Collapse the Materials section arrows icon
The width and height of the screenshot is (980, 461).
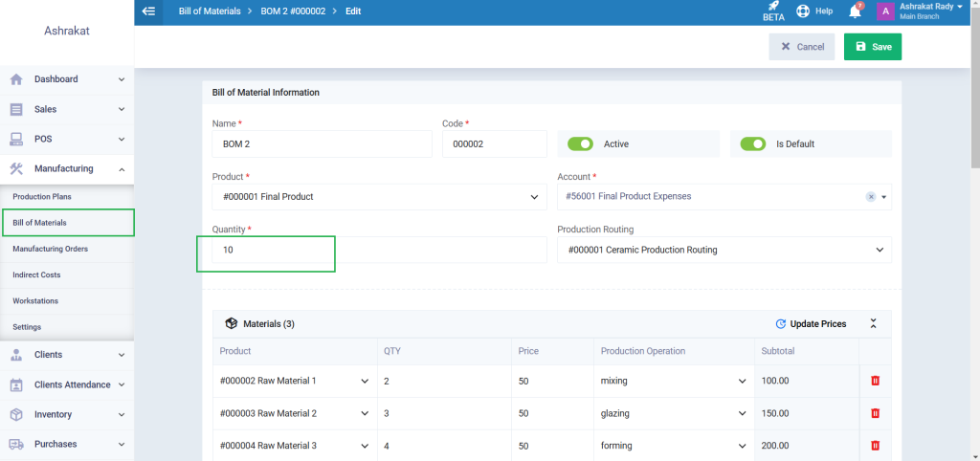[873, 323]
